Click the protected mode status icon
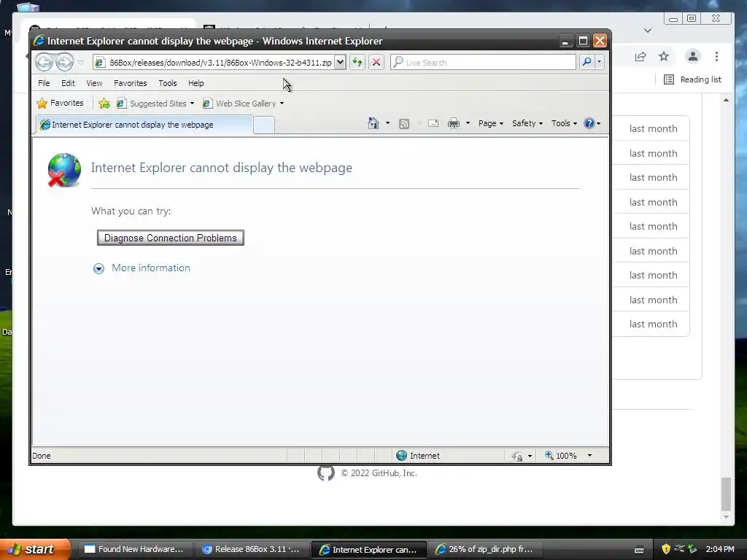Viewport: 747px width, 560px height. [x=517, y=456]
